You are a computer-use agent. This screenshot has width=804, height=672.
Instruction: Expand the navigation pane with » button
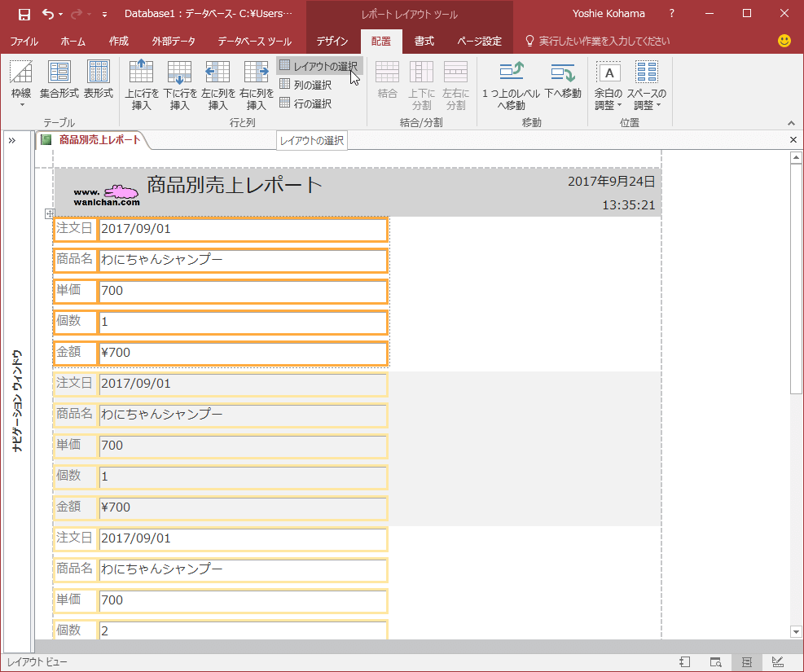tap(11, 140)
